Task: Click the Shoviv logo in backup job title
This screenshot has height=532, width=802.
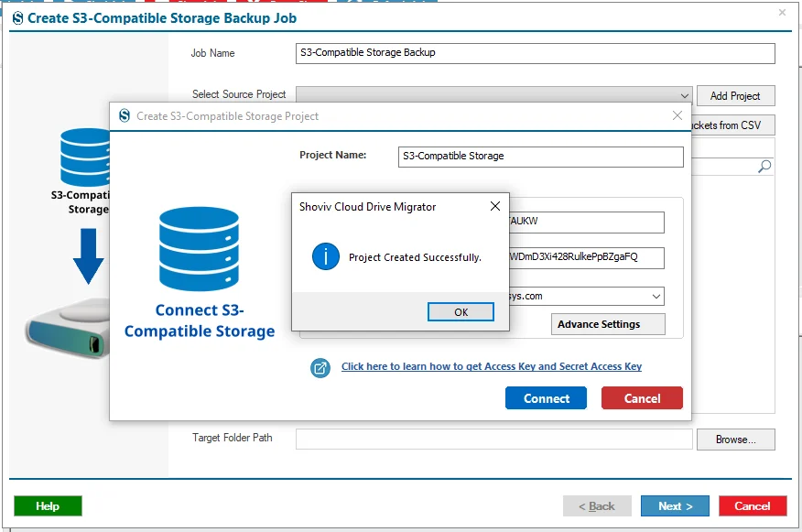Action: (x=18, y=18)
